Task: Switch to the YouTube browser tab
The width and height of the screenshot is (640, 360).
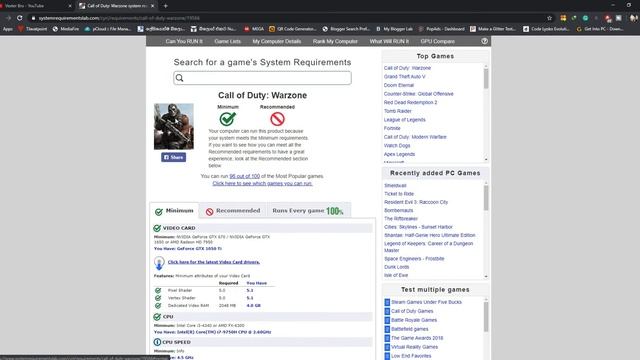Action: pyautogui.click(x=35, y=6)
